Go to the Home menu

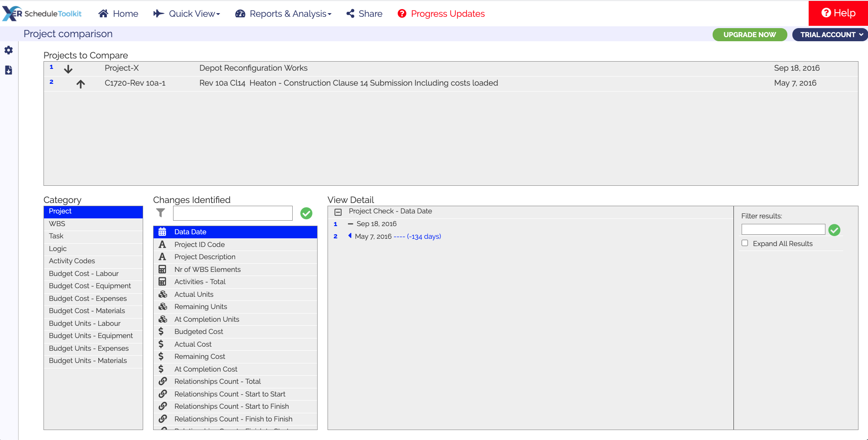tap(118, 14)
